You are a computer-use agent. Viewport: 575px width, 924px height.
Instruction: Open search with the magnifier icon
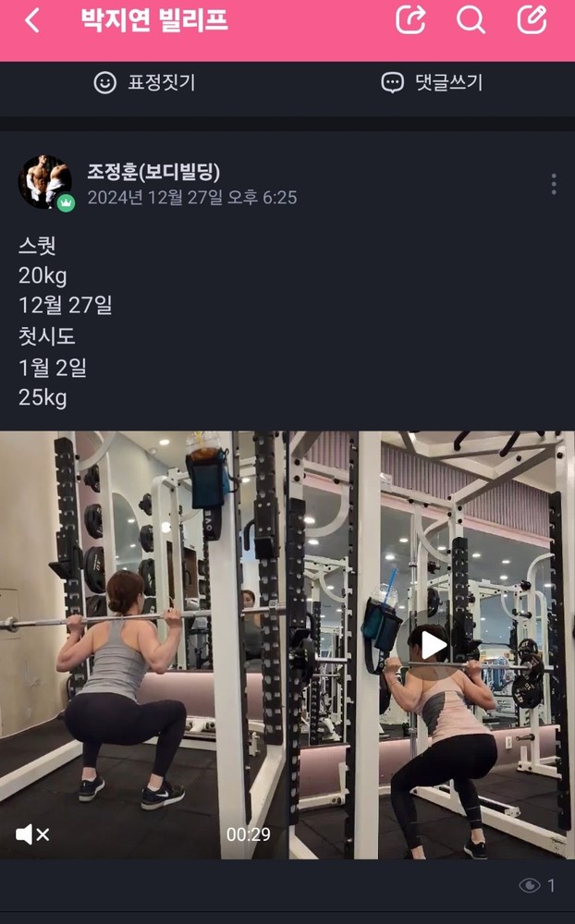tap(471, 20)
